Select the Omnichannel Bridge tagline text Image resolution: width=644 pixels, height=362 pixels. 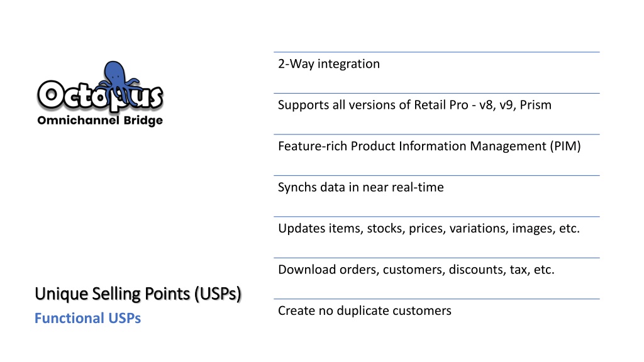click(x=100, y=121)
